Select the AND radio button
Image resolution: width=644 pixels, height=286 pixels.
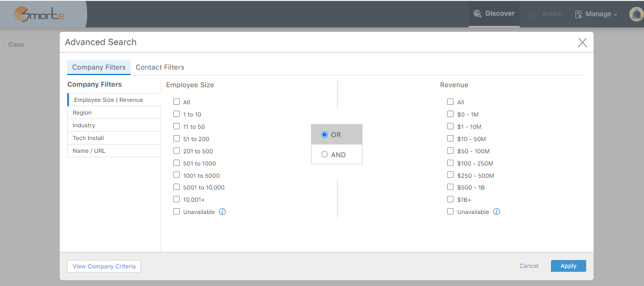(324, 154)
